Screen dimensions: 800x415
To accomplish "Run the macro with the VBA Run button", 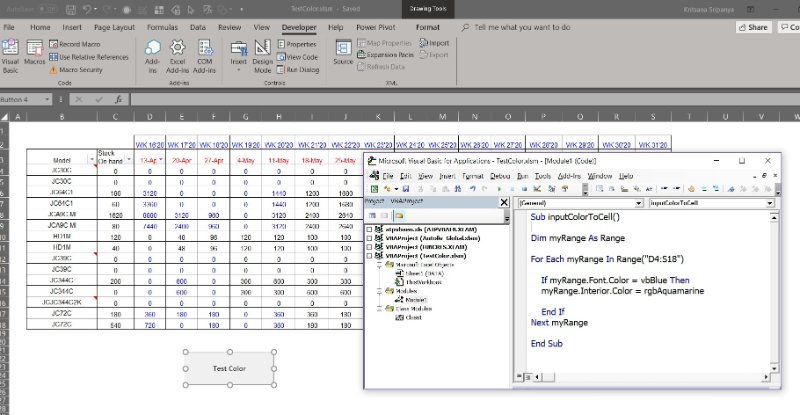I will 499,188.
